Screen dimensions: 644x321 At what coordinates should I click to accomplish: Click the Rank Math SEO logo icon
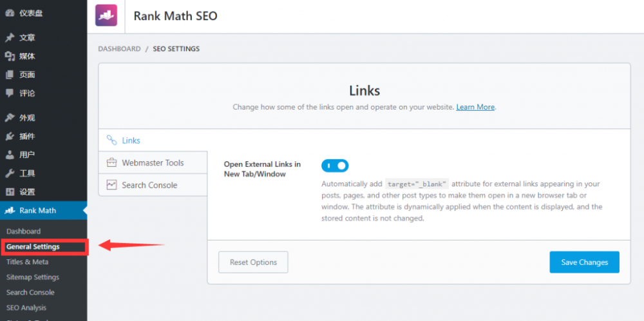click(106, 15)
